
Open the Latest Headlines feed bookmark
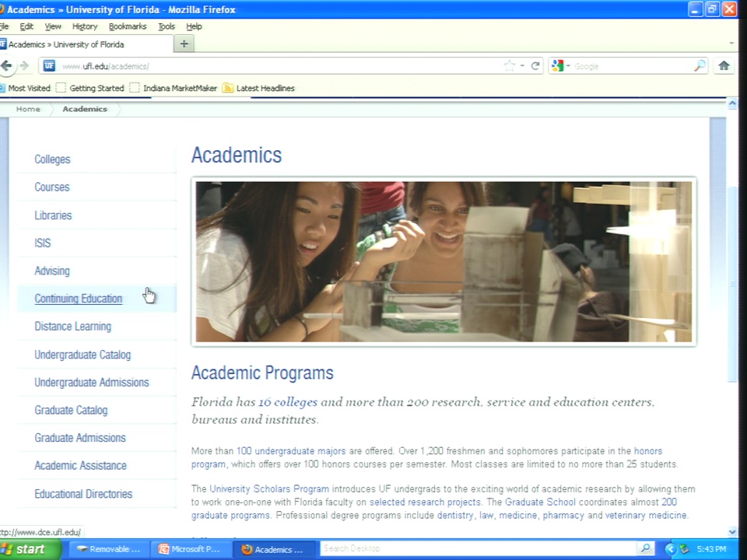(x=258, y=88)
